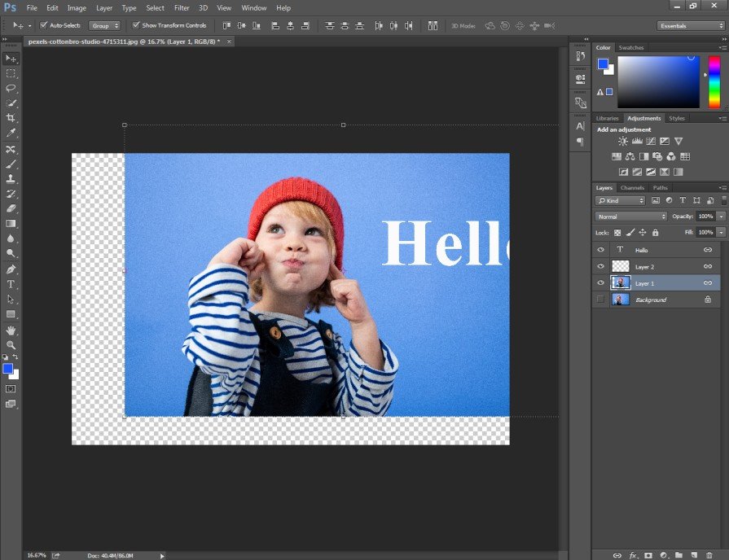Screen dimensions: 729x560
Task: Click the zoom percentage field 16.67%
Action: coord(37,555)
